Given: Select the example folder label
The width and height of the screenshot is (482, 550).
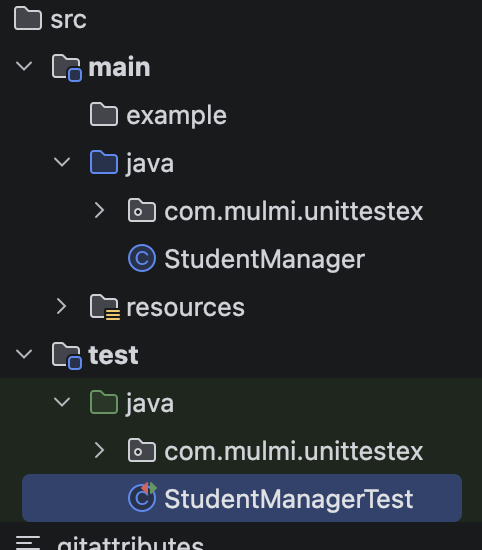Looking at the screenshot, I should pyautogui.click(x=176, y=116).
